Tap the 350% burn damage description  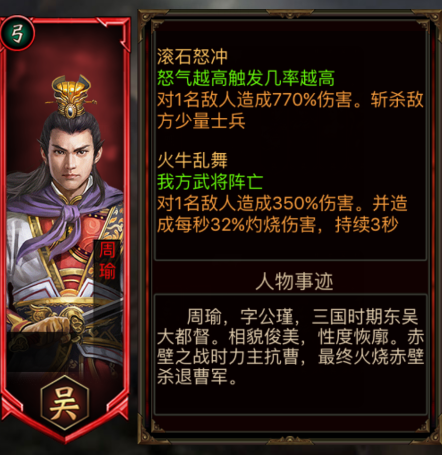coord(282,214)
